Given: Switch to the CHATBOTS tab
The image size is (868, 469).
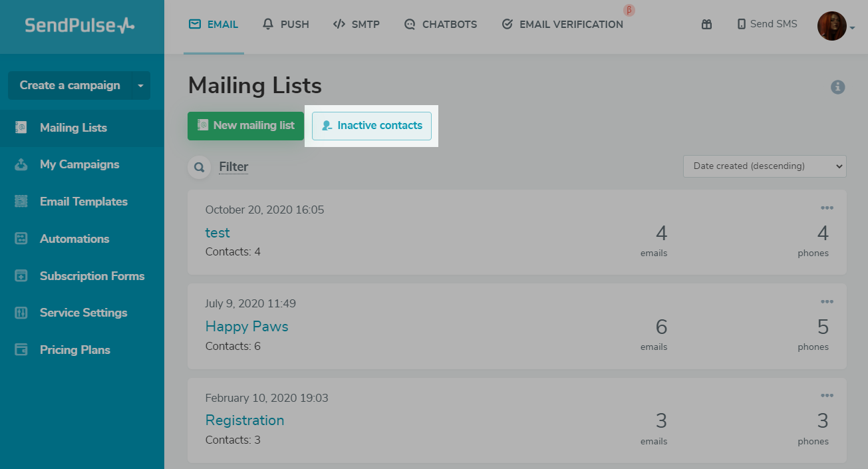Looking at the screenshot, I should click(x=440, y=25).
